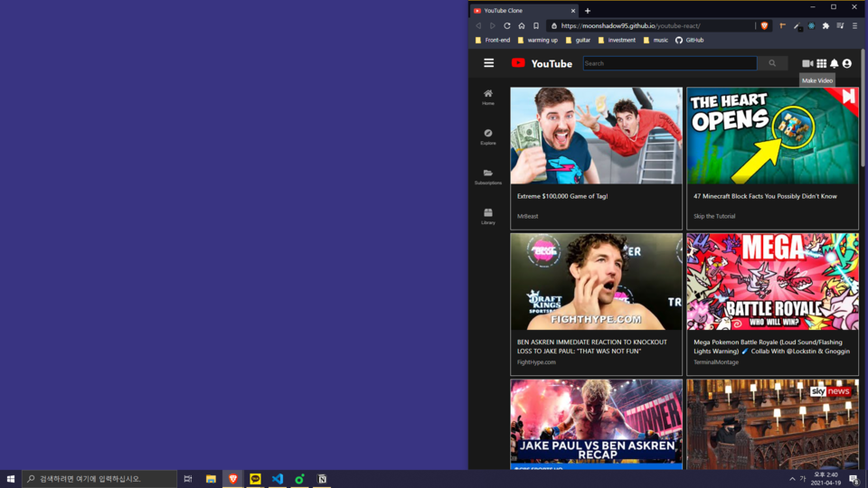Go back in browser history

(478, 25)
